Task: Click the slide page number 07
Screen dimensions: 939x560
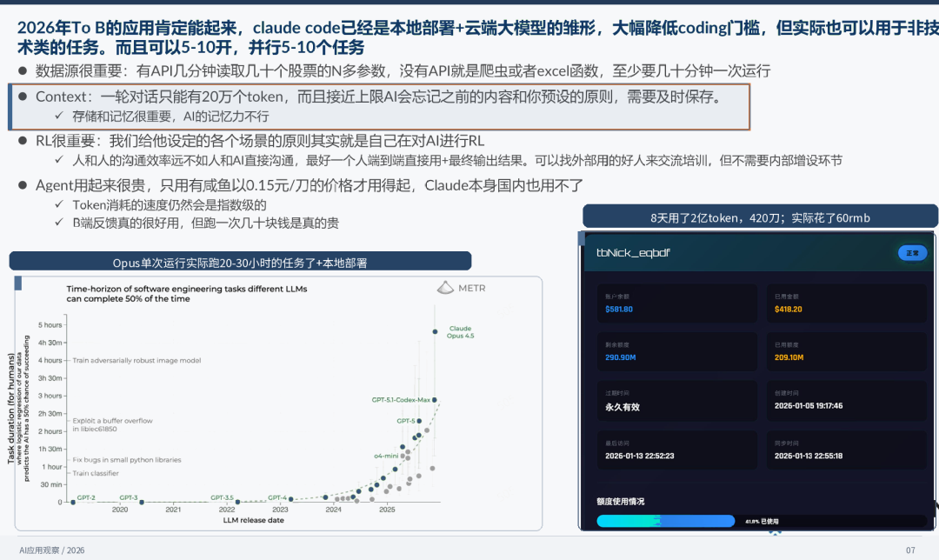Action: point(910,550)
